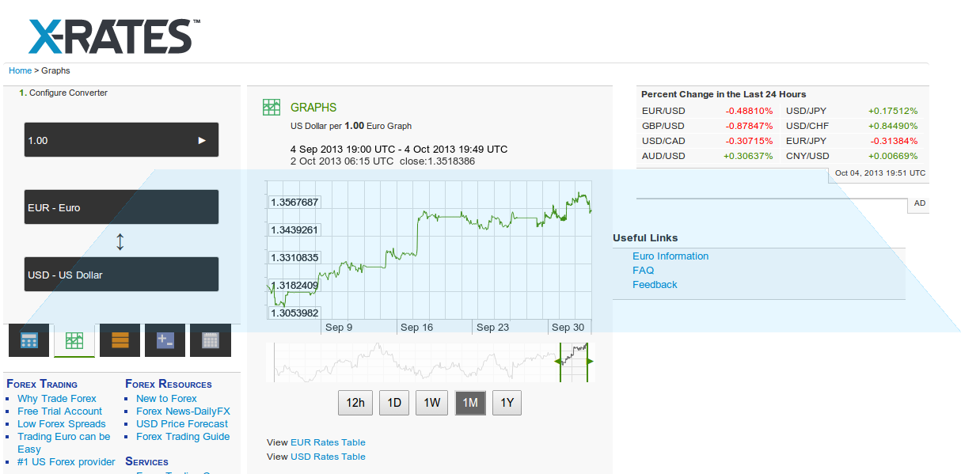This screenshot has height=474, width=980.
Task: Open the USD - US Dollar currency selector
Action: (121, 274)
